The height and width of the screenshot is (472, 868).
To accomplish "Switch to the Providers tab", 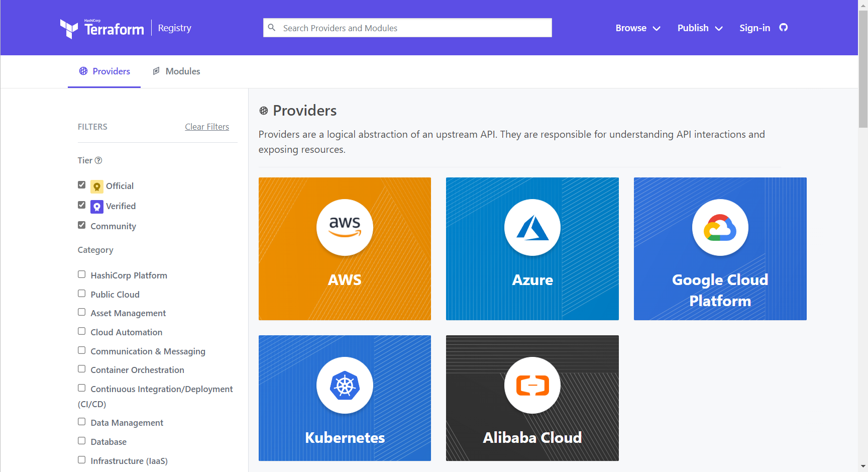I will click(x=104, y=71).
